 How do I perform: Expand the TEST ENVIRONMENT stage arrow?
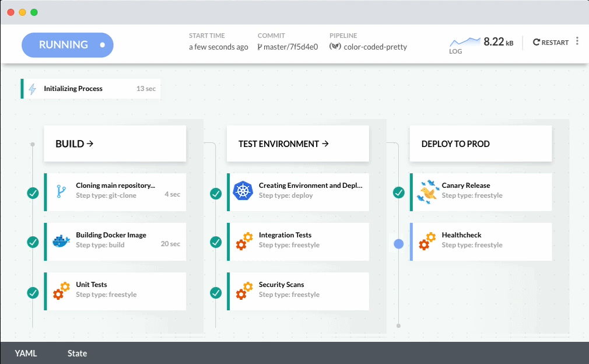(x=326, y=143)
